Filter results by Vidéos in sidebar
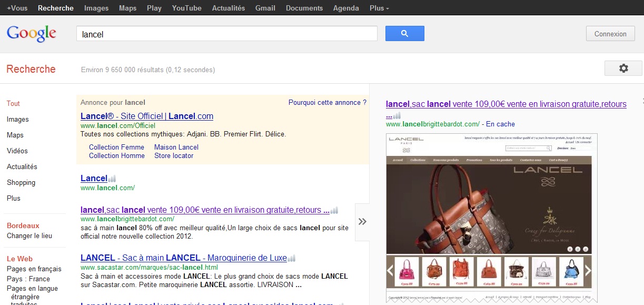 coord(17,151)
